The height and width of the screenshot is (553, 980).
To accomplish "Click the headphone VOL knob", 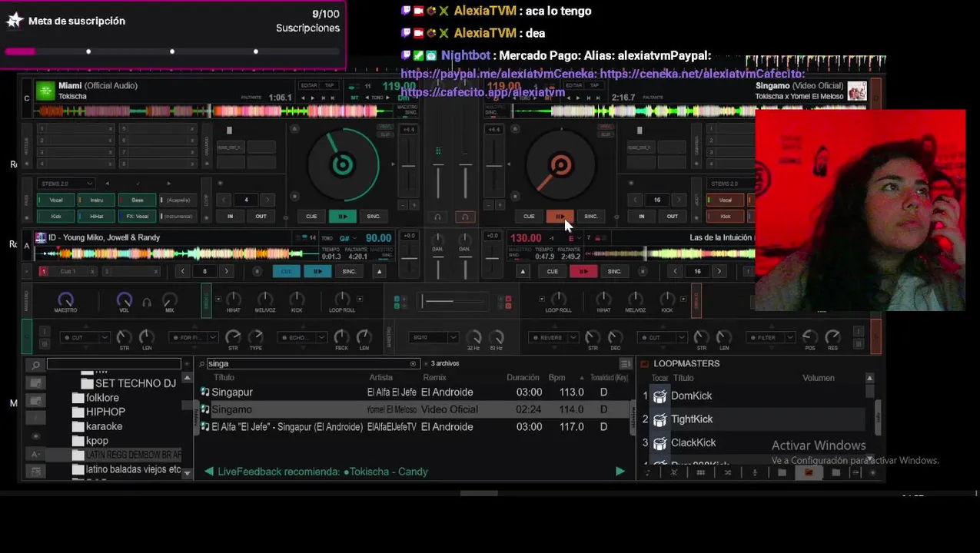I will coord(124,300).
